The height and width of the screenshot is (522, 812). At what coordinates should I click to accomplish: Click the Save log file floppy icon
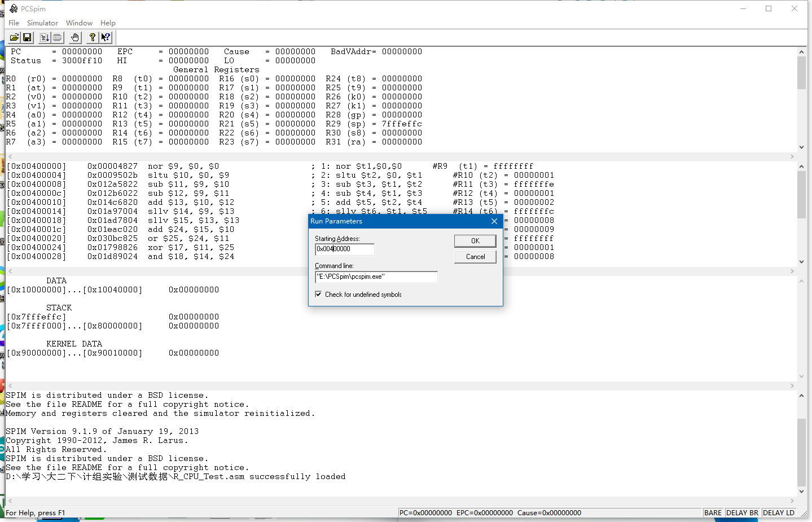coord(27,37)
